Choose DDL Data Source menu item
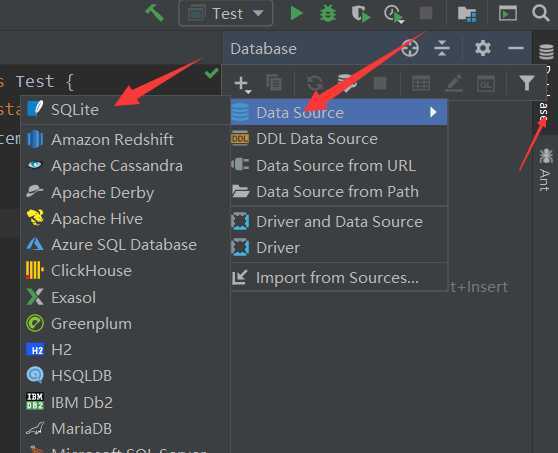This screenshot has width=558, height=453. click(339, 139)
